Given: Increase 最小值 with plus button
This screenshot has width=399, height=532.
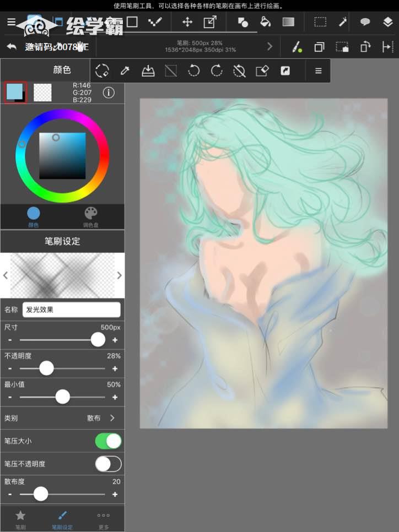Looking at the screenshot, I should coord(115,397).
